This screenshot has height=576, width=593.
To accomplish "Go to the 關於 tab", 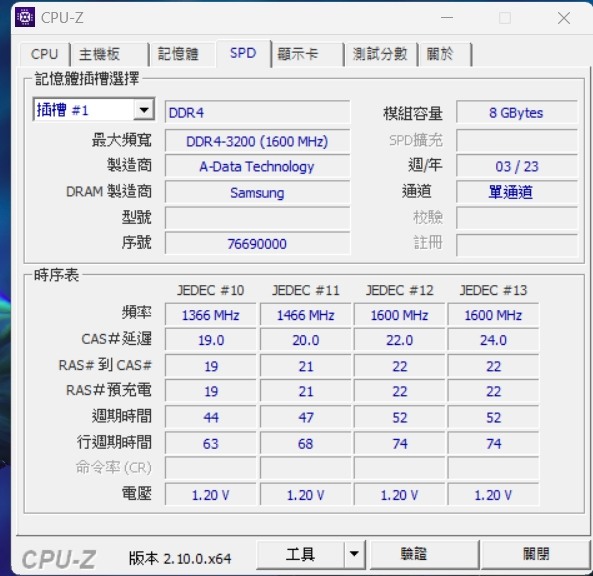I will click(x=445, y=54).
